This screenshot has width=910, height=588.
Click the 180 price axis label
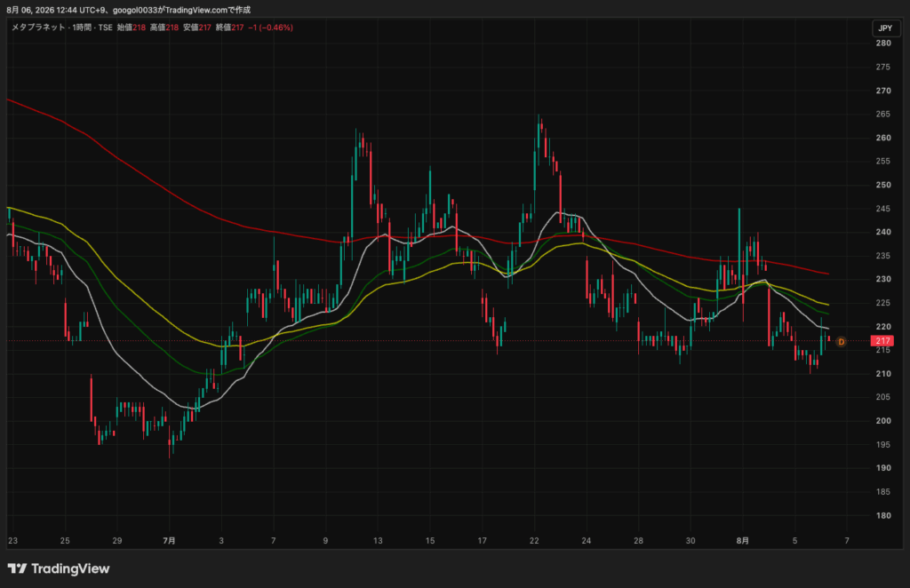883,515
